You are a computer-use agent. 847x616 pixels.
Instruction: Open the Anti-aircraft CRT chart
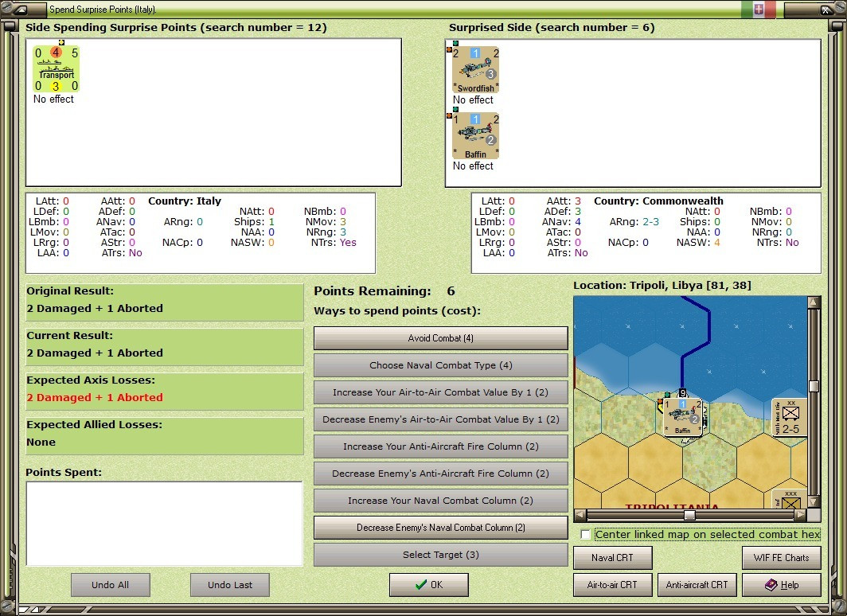(697, 585)
